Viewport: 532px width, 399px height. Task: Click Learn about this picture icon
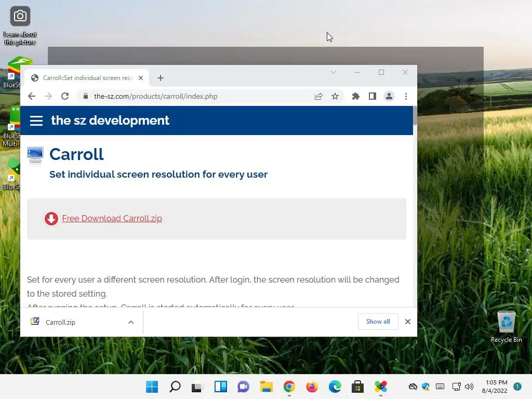pyautogui.click(x=20, y=26)
